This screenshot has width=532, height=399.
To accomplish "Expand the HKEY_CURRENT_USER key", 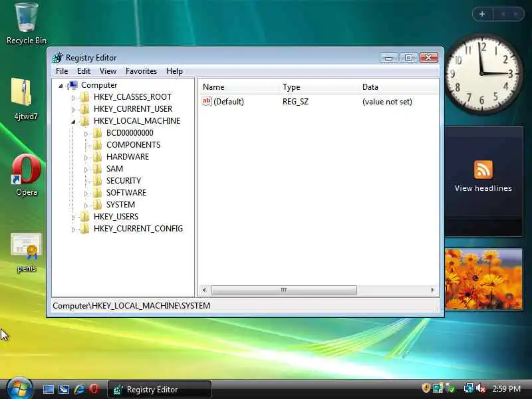I will [x=73, y=110].
